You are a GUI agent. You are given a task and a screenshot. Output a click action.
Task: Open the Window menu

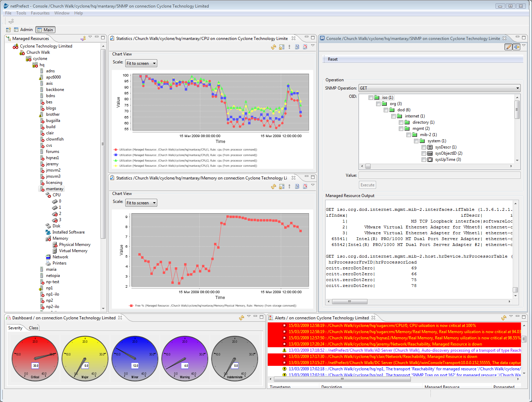pyautogui.click(x=62, y=13)
